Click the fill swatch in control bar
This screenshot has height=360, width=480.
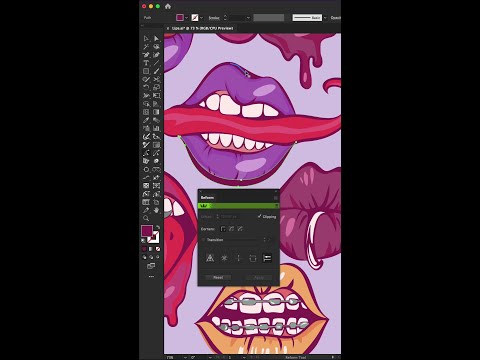click(180, 18)
